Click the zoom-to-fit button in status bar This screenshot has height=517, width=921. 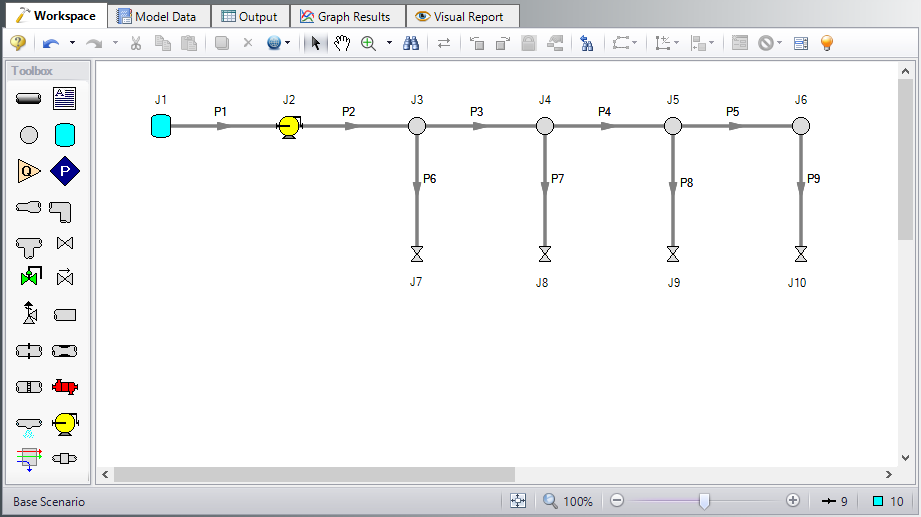click(517, 501)
